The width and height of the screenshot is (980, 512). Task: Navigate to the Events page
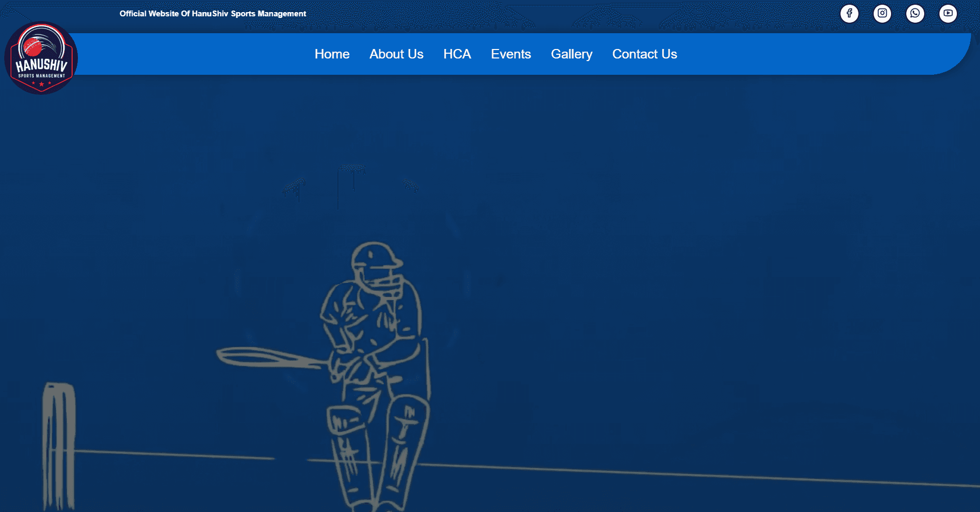511,54
